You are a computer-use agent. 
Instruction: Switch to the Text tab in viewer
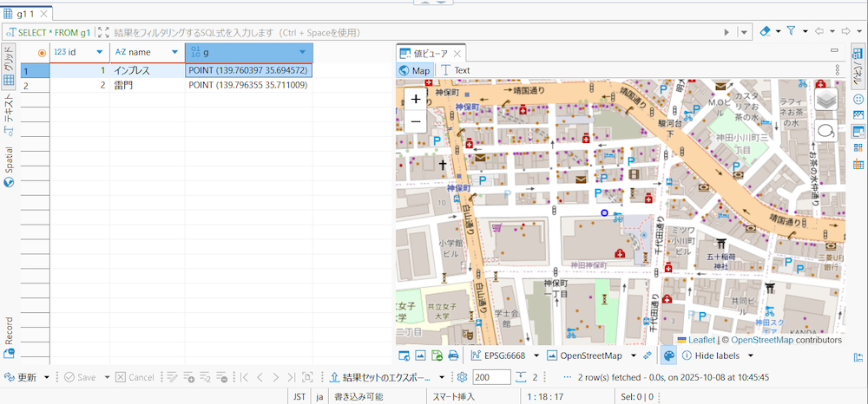[x=455, y=70]
